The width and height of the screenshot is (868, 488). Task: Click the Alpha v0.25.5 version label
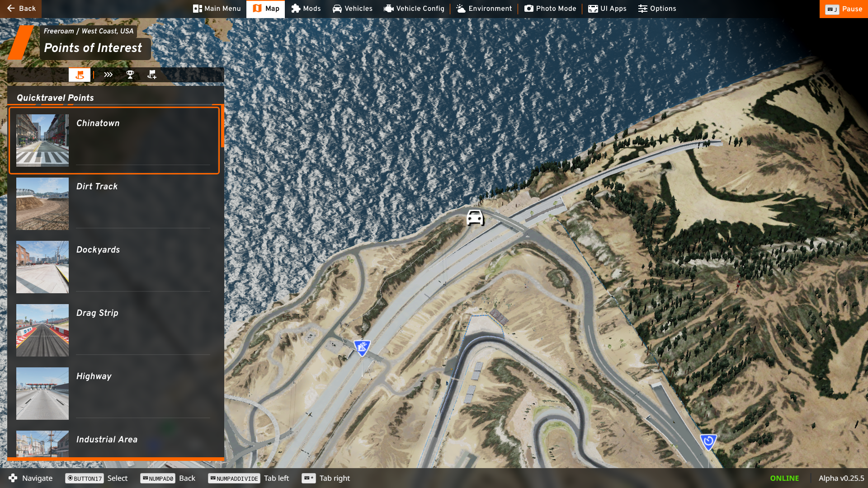point(841,478)
